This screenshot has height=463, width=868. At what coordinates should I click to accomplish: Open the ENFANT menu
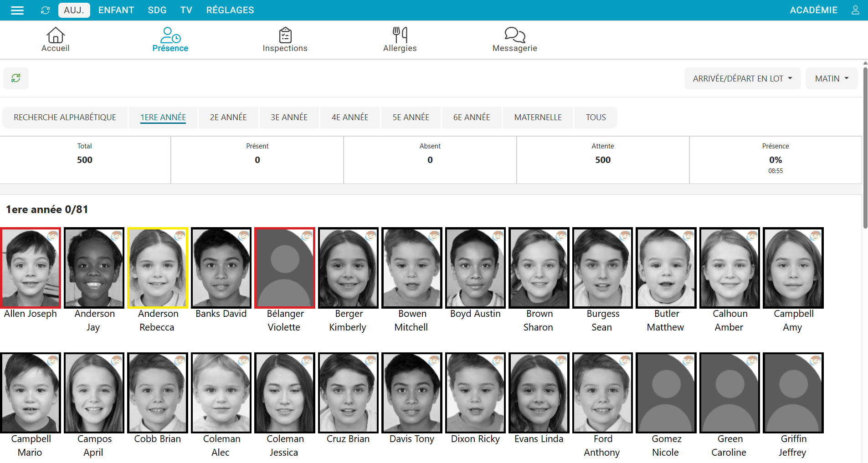point(116,10)
